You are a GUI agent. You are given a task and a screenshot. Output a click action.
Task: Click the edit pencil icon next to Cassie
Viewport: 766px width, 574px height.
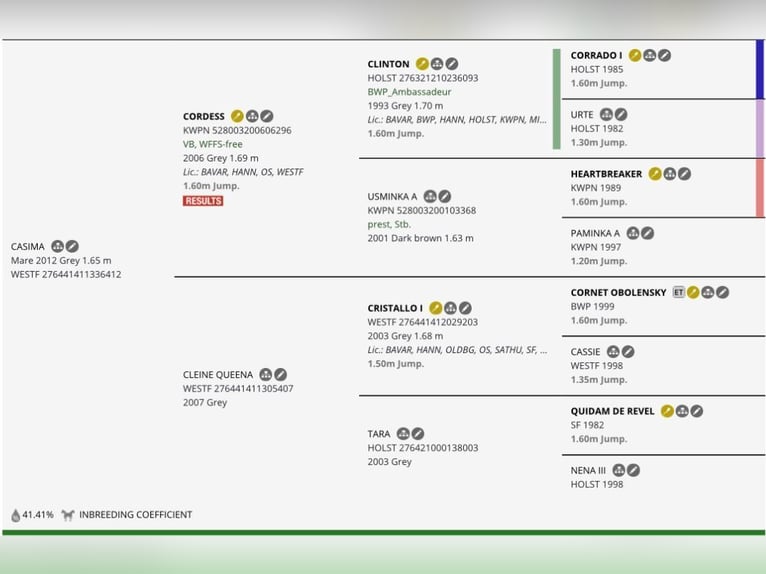pos(628,352)
